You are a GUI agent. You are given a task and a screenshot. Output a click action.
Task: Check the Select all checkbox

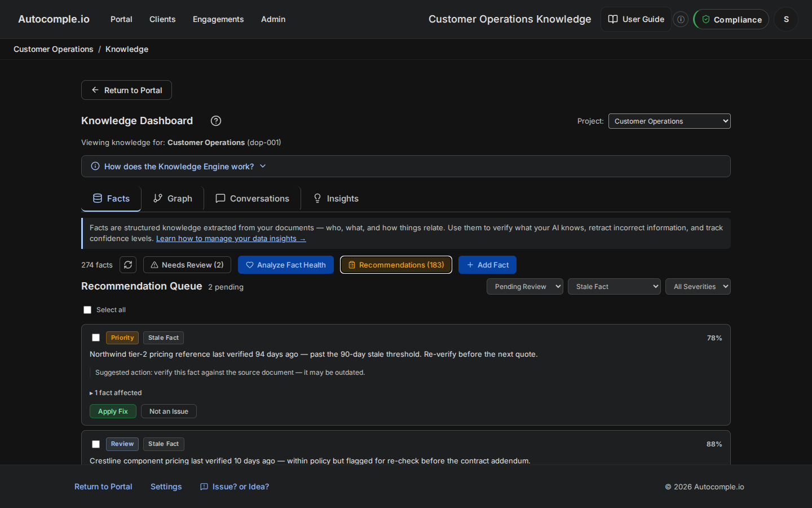87,310
